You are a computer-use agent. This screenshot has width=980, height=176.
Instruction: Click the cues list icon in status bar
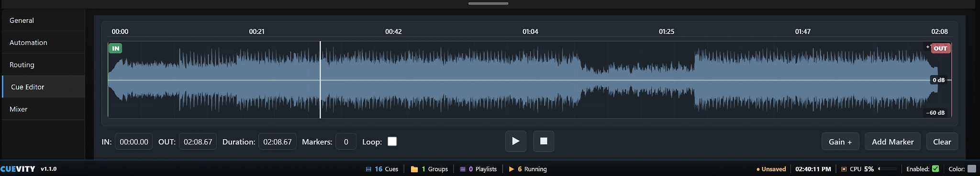coord(368,169)
